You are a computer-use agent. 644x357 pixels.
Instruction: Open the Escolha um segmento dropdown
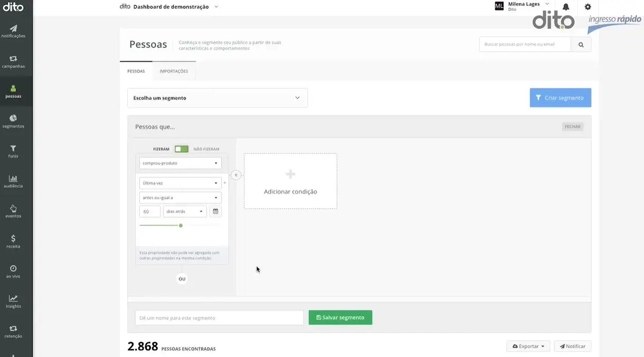pyautogui.click(x=217, y=98)
